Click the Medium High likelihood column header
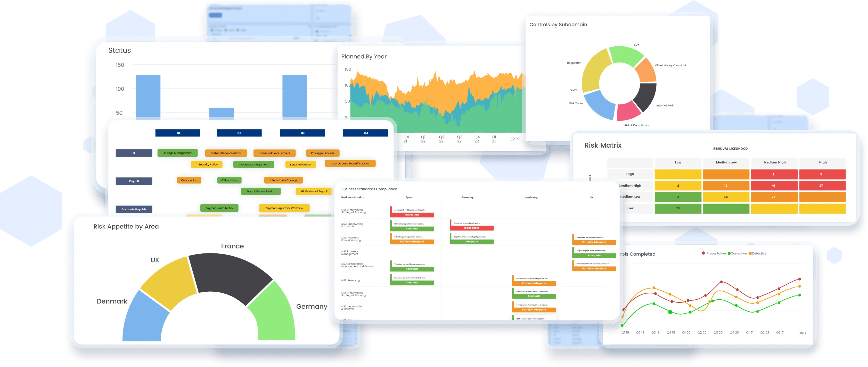868x367 pixels. [x=774, y=163]
